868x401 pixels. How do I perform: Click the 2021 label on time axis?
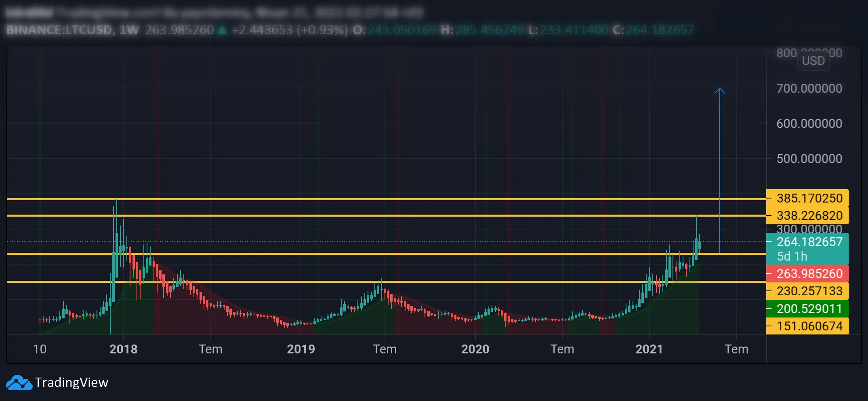pos(649,349)
